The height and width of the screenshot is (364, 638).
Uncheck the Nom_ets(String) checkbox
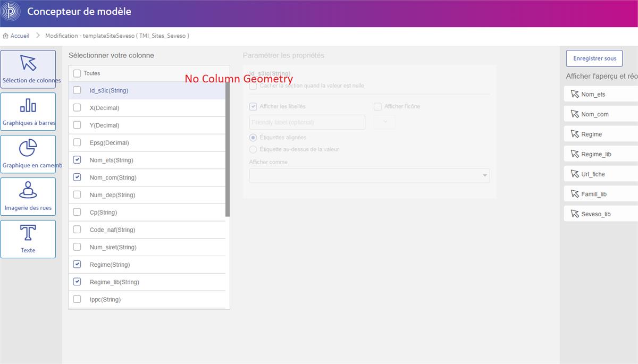click(77, 160)
